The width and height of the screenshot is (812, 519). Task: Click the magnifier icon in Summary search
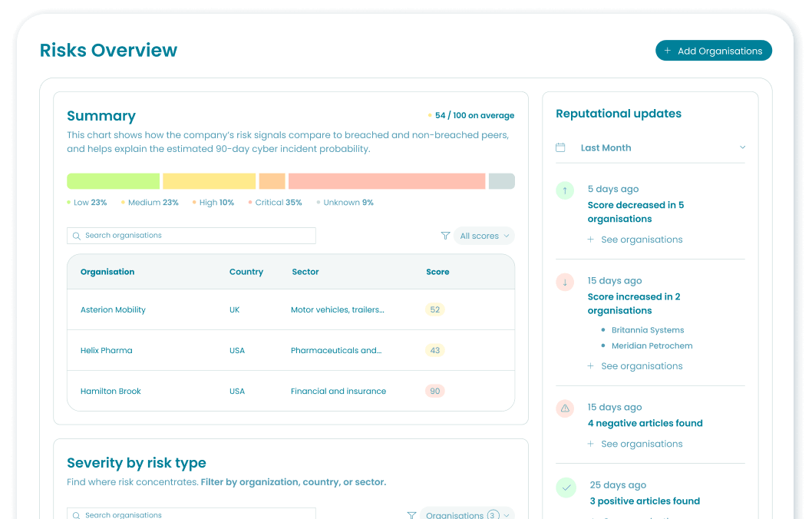[77, 236]
